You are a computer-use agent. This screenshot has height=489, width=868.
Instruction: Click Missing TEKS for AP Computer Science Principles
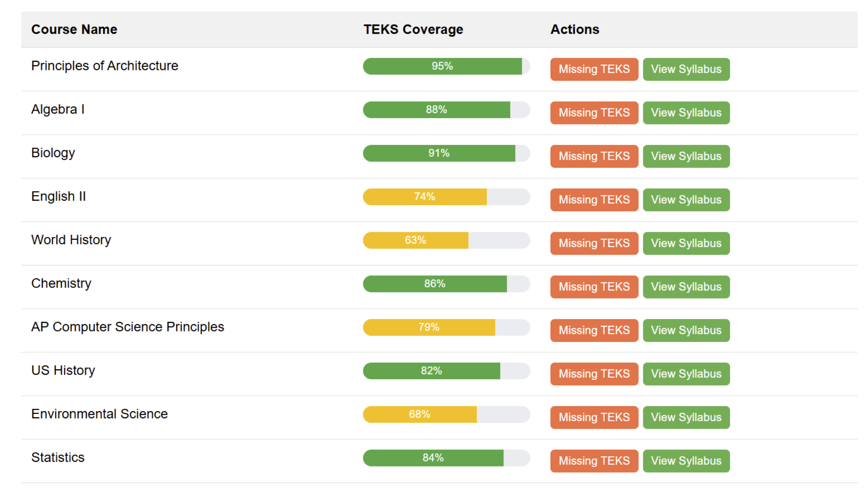tap(594, 330)
